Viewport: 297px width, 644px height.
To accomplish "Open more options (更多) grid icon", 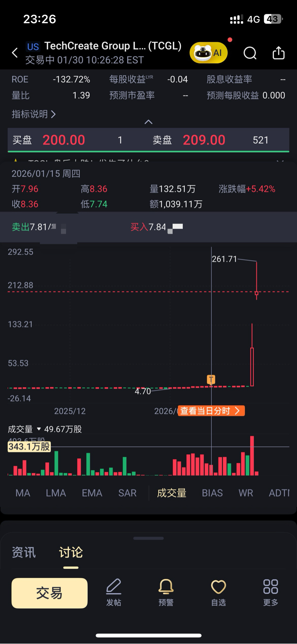I will tap(271, 592).
